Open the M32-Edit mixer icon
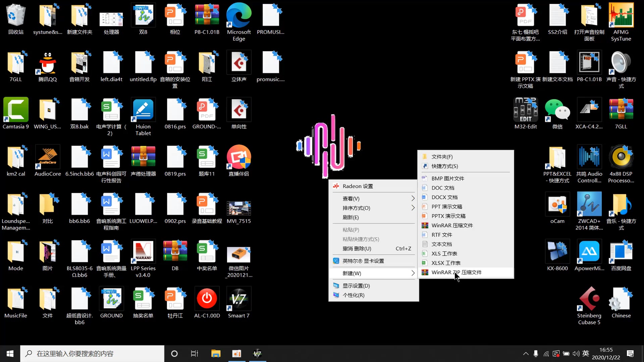The width and height of the screenshot is (644, 362). click(525, 110)
